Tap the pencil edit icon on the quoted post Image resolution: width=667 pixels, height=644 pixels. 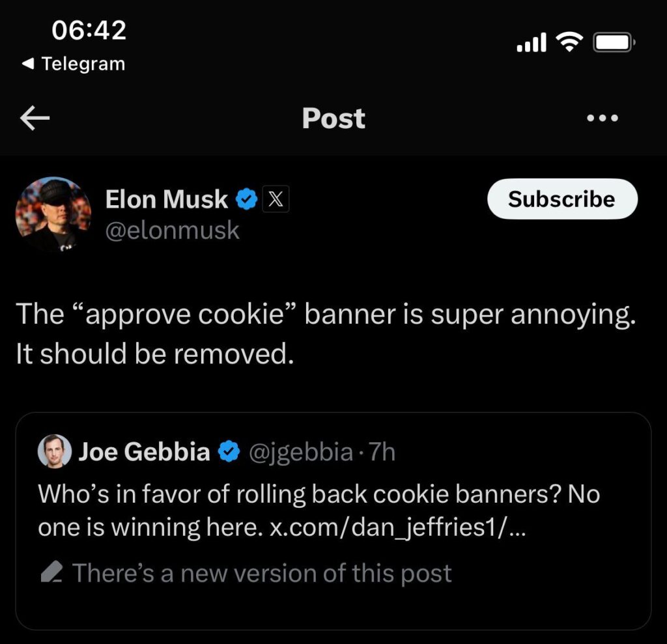(52, 572)
